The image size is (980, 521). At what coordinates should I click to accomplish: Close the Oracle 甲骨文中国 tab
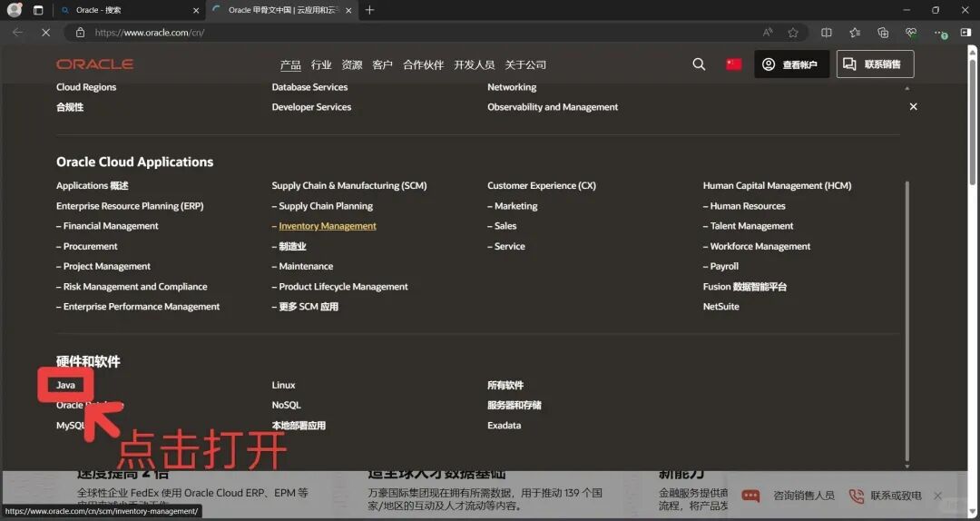click(348, 10)
